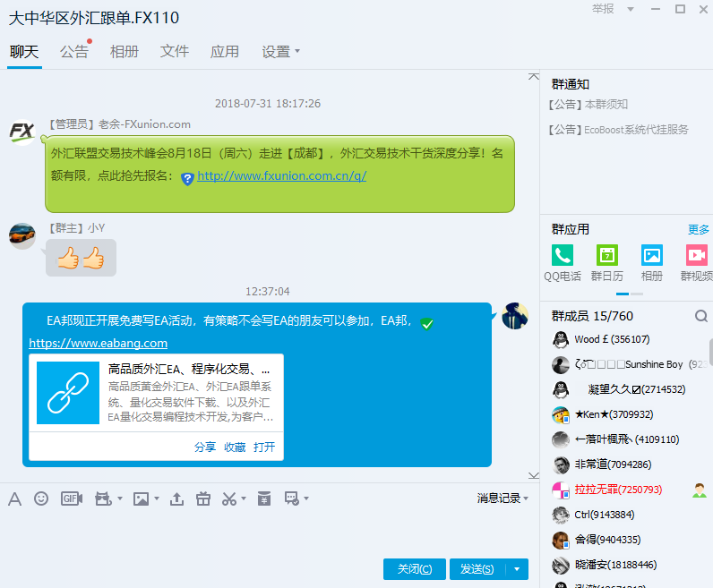Click the link thumbnail chain icon
The image size is (713, 588).
point(68,393)
